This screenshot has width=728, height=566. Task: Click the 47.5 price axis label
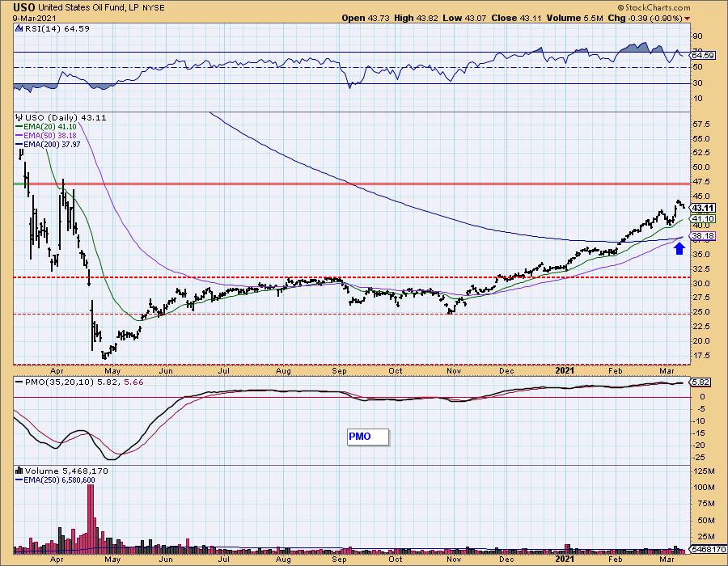(x=701, y=182)
